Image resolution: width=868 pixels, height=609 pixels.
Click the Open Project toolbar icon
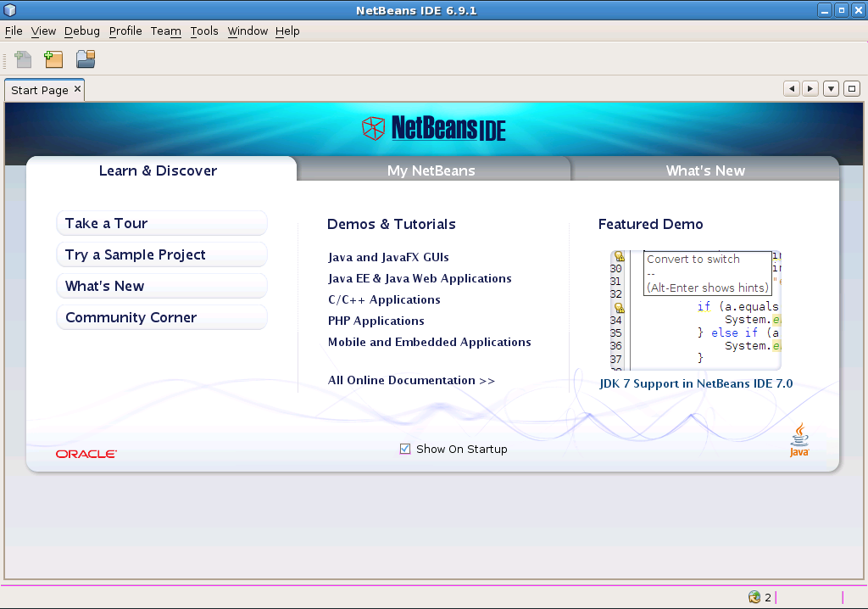point(86,59)
